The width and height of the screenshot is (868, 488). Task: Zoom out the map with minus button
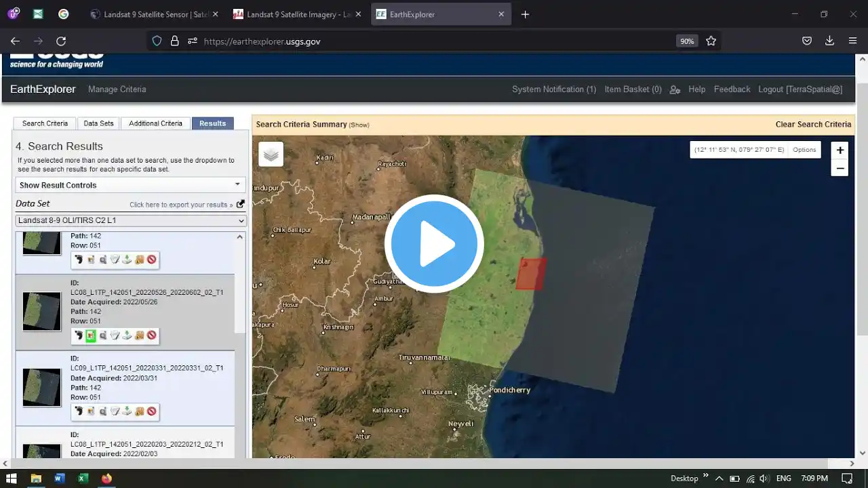tap(840, 168)
